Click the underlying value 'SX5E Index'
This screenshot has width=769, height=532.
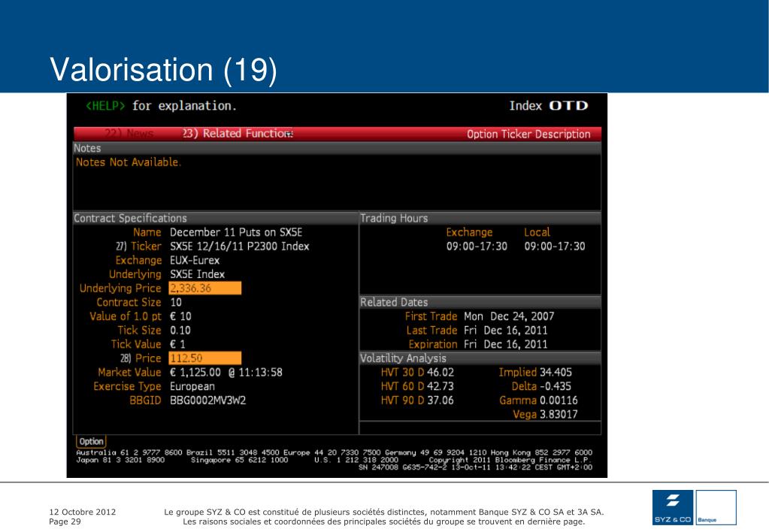click(197, 274)
